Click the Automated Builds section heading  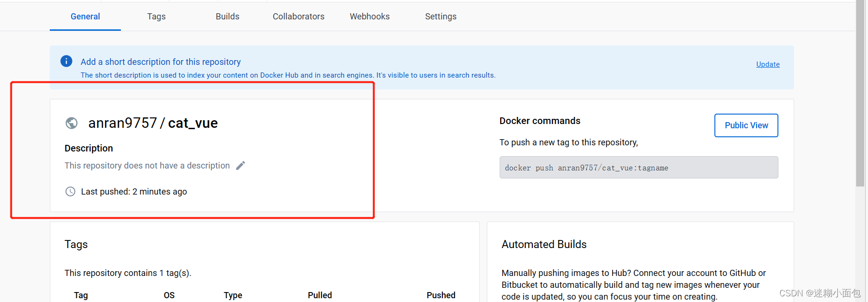(544, 244)
